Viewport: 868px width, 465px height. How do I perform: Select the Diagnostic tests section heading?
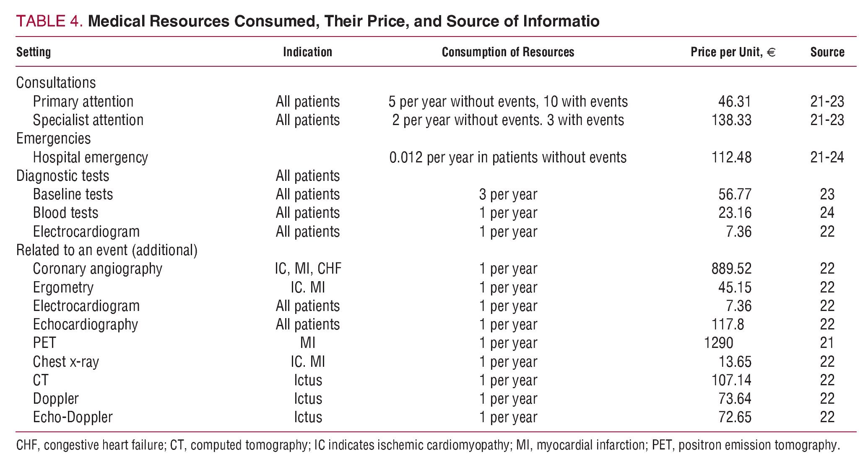[62, 176]
